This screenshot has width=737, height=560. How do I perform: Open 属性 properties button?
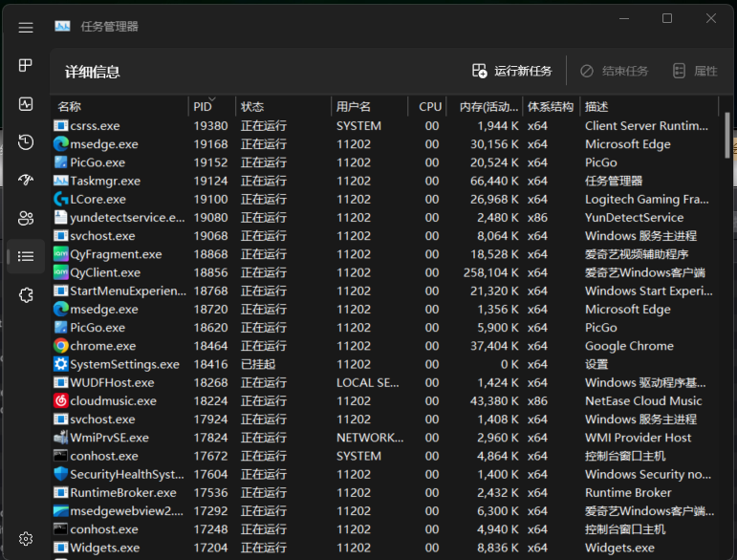695,71
